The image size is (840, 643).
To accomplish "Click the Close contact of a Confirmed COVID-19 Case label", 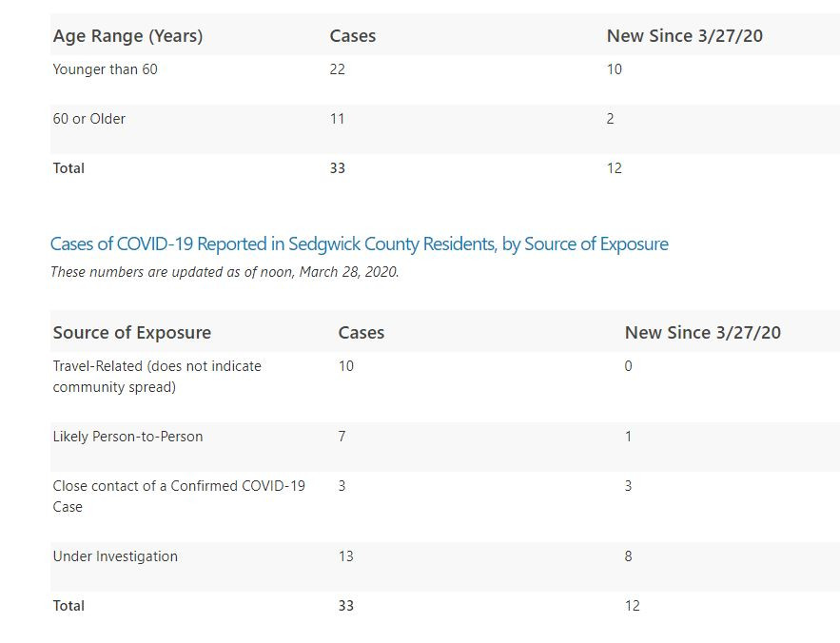I will 179,497.
